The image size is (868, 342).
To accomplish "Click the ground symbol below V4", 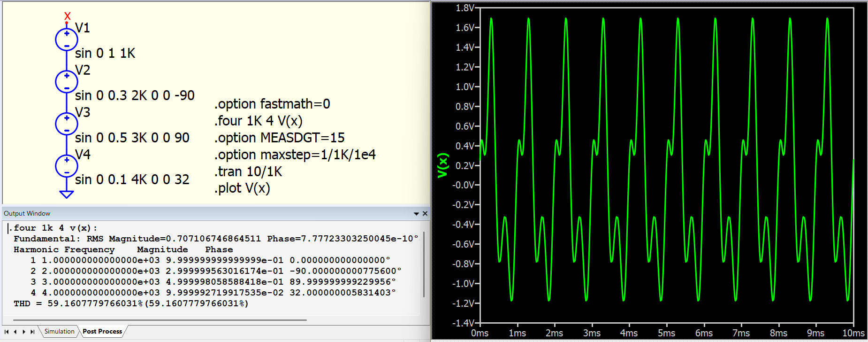I will tap(67, 194).
